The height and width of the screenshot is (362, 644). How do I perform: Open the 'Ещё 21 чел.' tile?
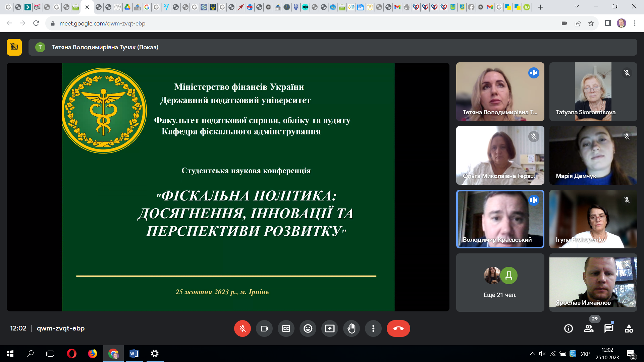coord(500,283)
